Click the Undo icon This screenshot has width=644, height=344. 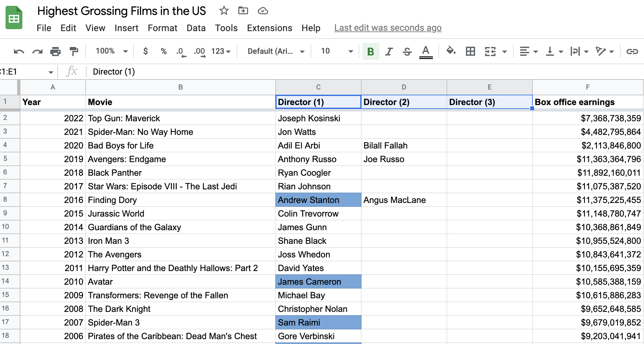[19, 51]
